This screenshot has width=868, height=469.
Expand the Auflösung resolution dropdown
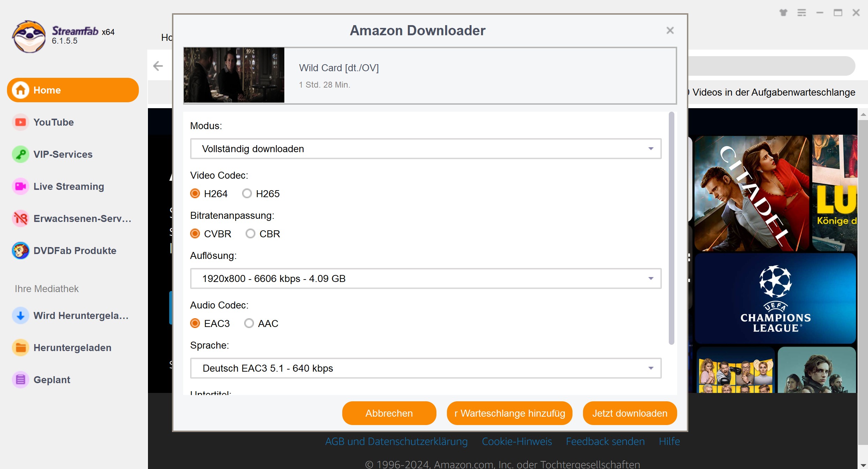click(650, 279)
